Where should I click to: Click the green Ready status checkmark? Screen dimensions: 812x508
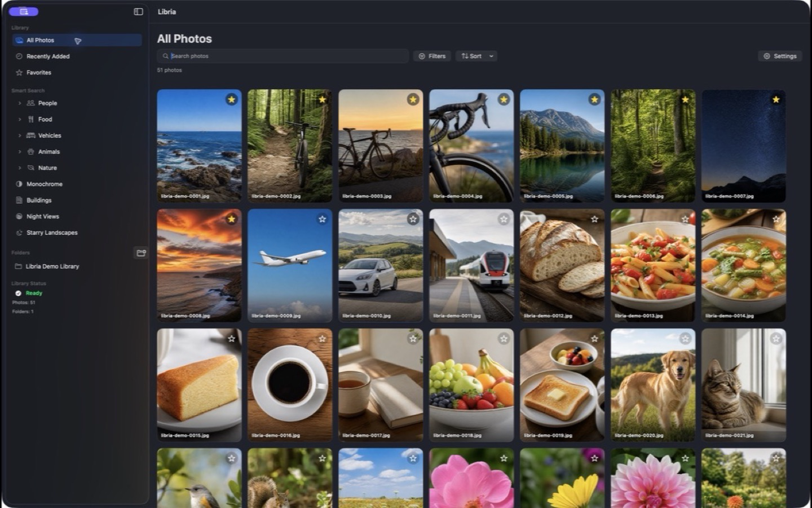pos(18,293)
